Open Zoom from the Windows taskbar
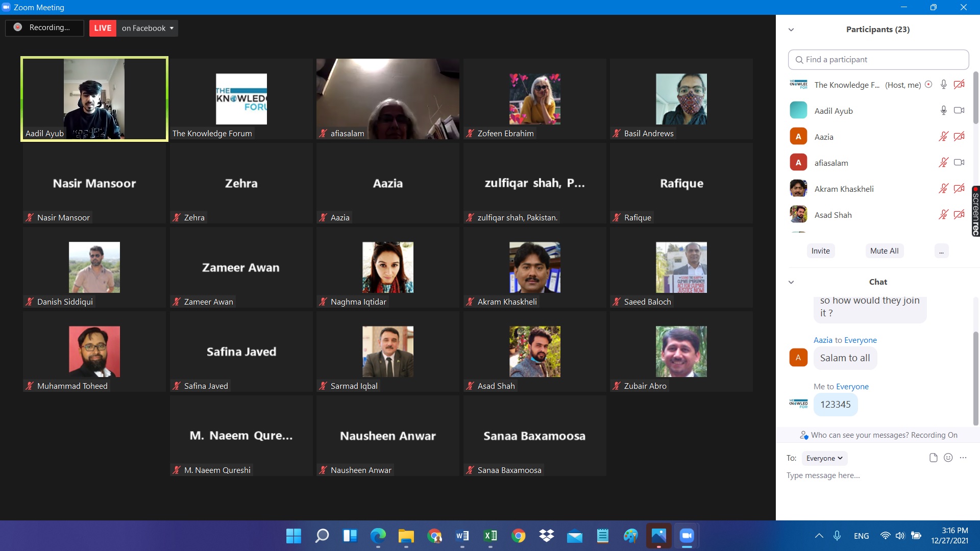980x551 pixels. pyautogui.click(x=687, y=536)
